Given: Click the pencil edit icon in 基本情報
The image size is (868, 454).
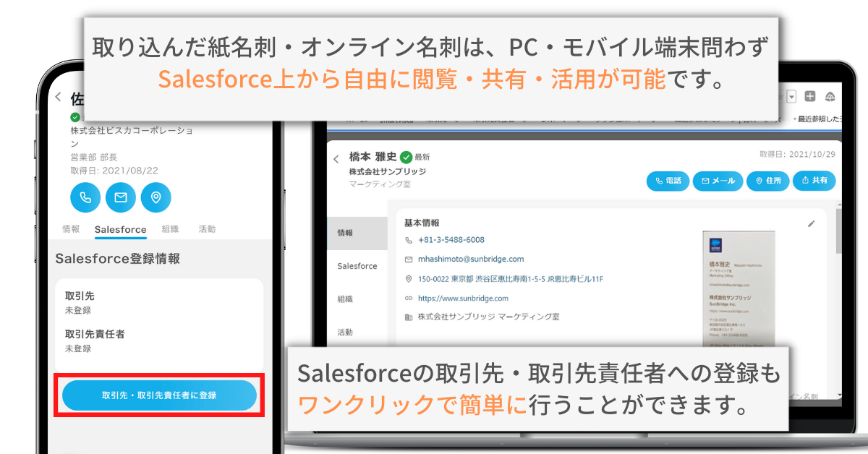Looking at the screenshot, I should pos(811,224).
